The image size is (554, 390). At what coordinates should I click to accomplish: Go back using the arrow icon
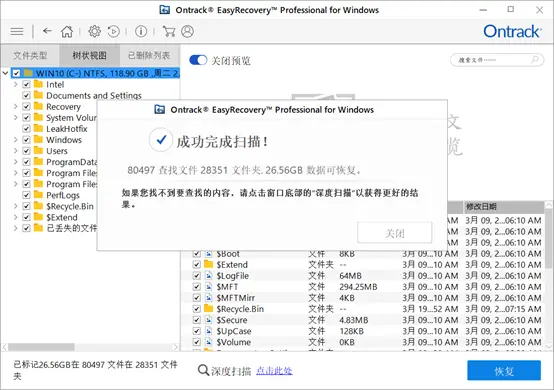coord(47,31)
